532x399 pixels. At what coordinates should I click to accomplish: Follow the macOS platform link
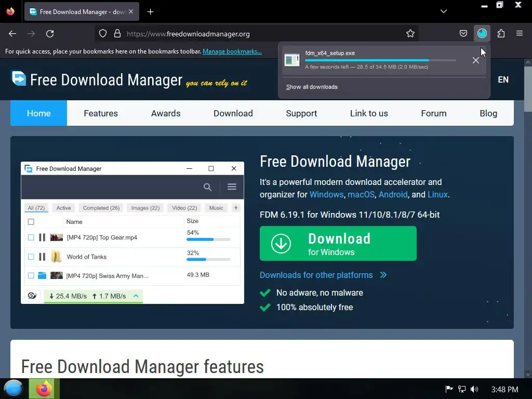[361, 194]
